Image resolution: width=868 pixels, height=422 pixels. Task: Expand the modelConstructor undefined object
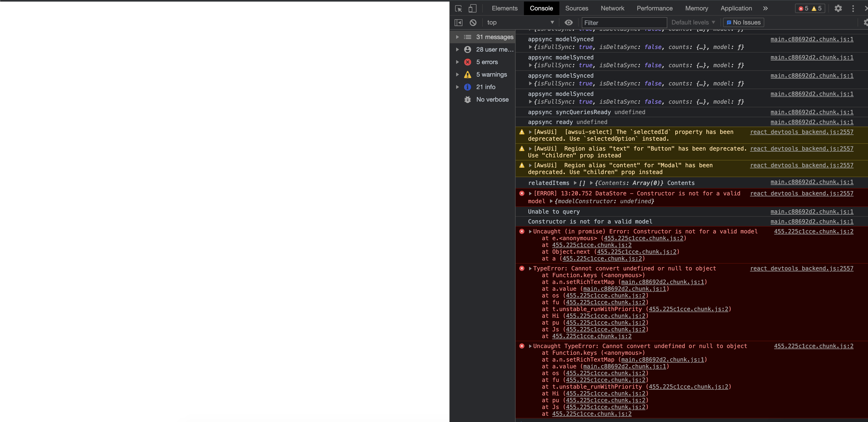(x=551, y=201)
